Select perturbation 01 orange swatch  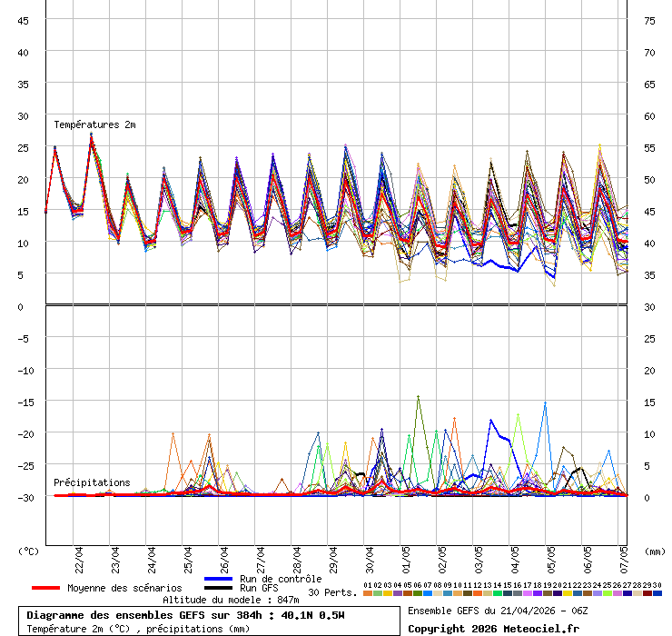368,593
